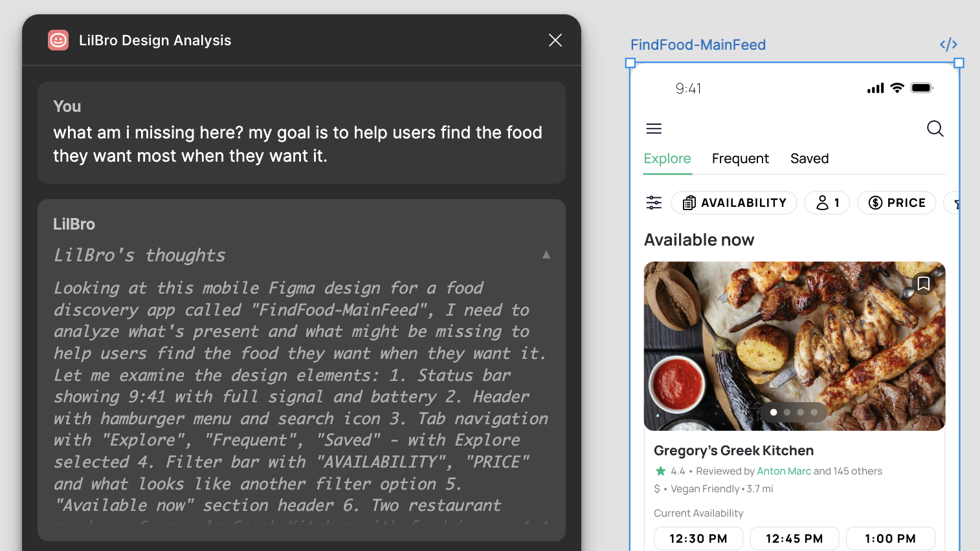Select the 12:45 PM time slot

(794, 539)
